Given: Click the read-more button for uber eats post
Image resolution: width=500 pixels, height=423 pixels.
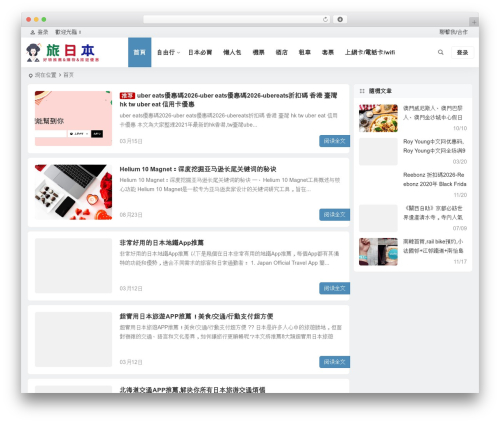Looking at the screenshot, I should [334, 141].
